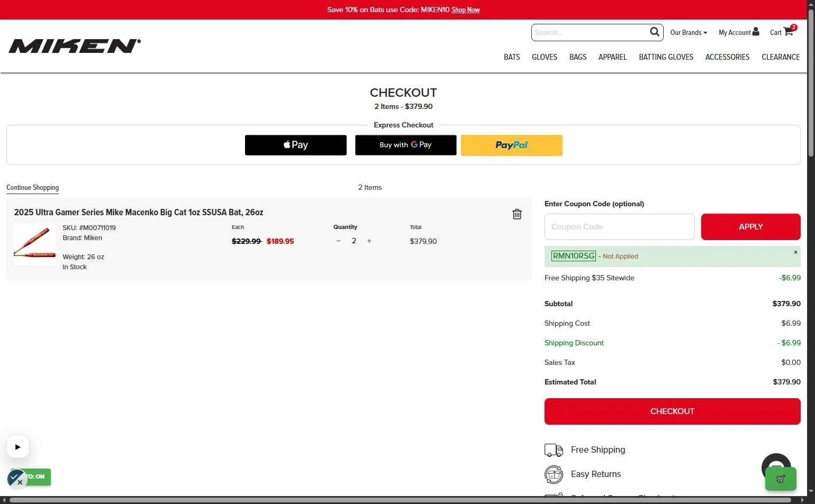Viewport: 815px width, 504px height.
Task: Click the Shipping Discount label
Action: (x=574, y=343)
